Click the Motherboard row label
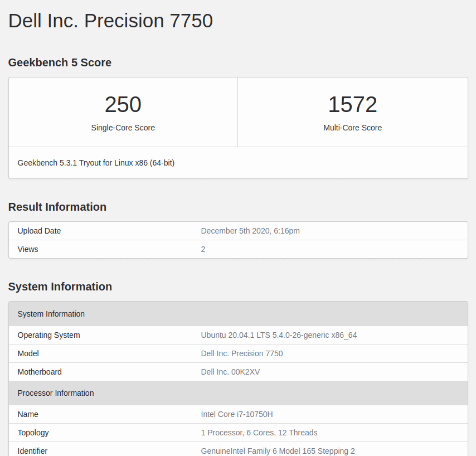Viewport: 476px width, 456px height. [x=40, y=372]
